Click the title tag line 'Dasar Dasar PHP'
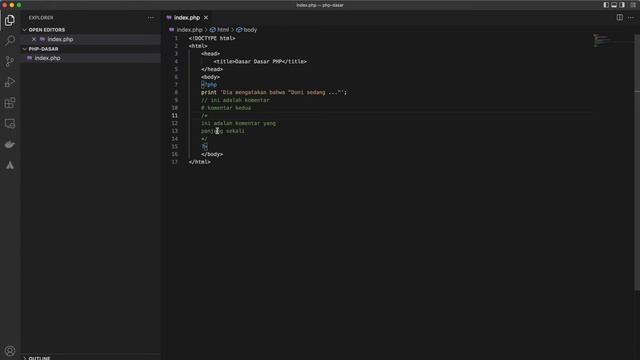The width and height of the screenshot is (640, 360). click(x=260, y=62)
